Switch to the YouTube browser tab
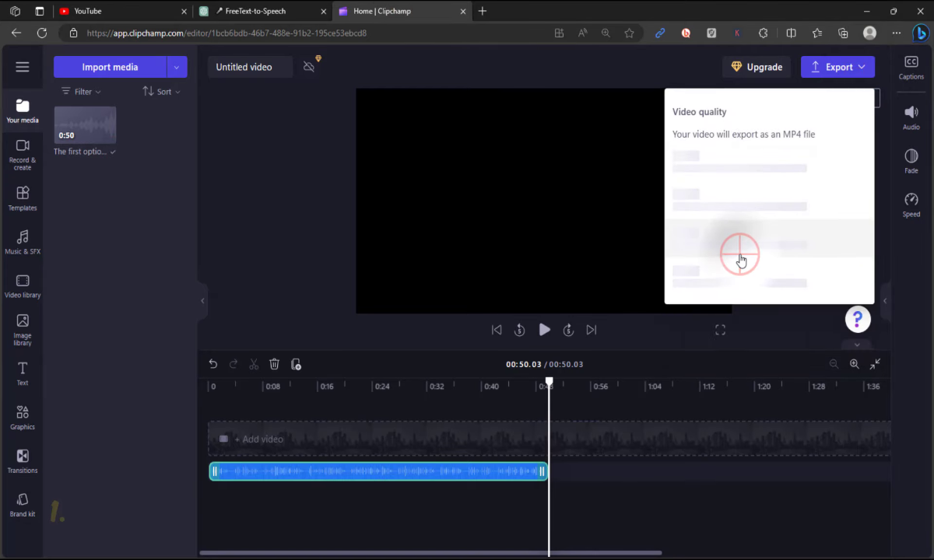Image resolution: width=934 pixels, height=560 pixels. click(x=117, y=11)
